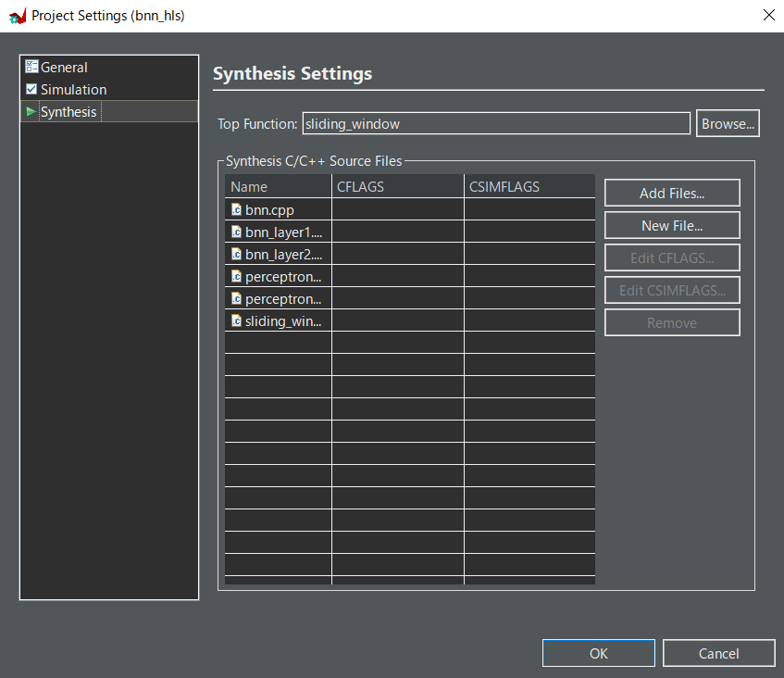
Task: Click the CSIMFLAGS column header
Action: [529, 186]
